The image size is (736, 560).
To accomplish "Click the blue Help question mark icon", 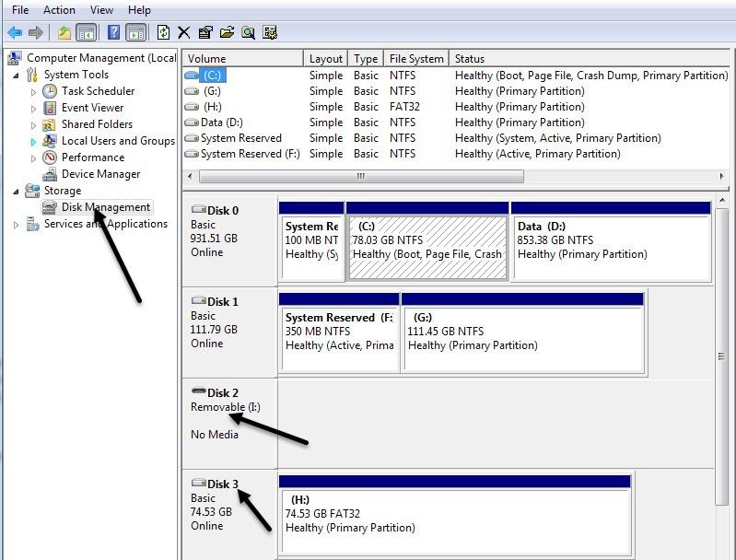I will pos(114,33).
